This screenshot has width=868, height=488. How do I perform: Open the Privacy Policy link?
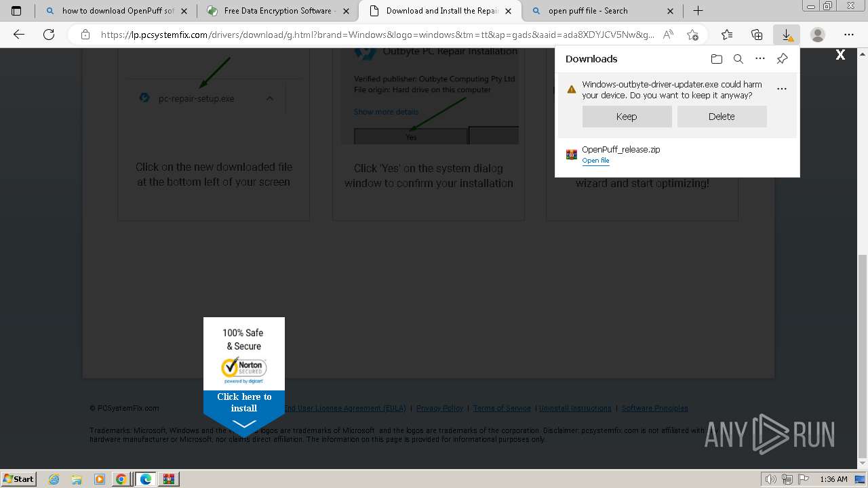click(439, 408)
